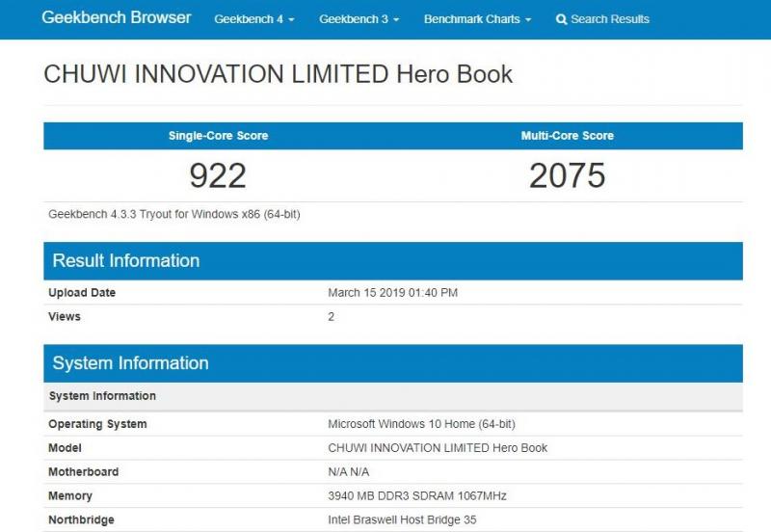Screen dimensions: 771x532
Task: Click the Search Results link
Action: [x=602, y=19]
